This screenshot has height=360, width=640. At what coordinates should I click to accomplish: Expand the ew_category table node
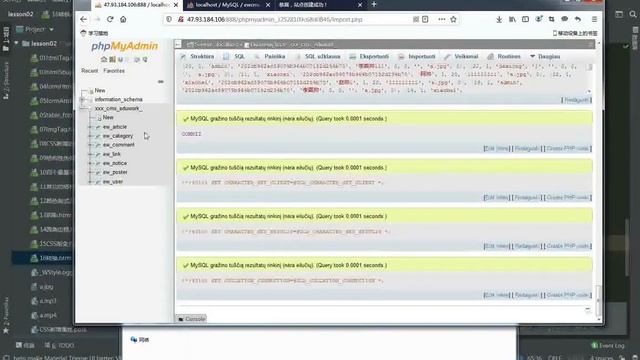point(90,136)
